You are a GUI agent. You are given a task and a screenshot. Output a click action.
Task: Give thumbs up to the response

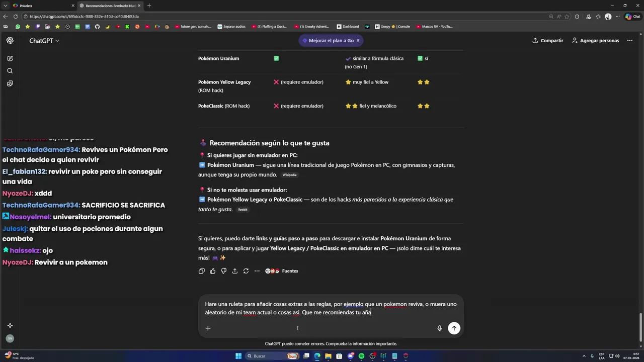pos(213,271)
